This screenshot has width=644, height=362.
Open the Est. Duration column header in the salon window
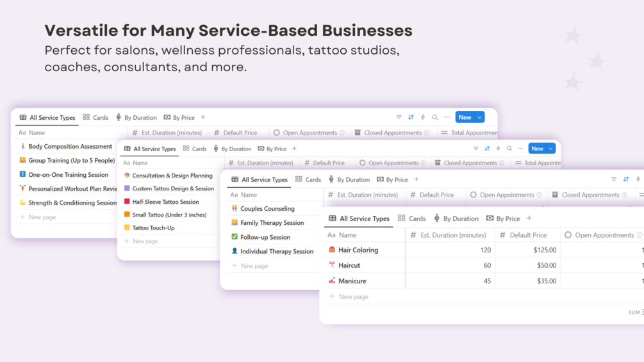(x=449, y=235)
